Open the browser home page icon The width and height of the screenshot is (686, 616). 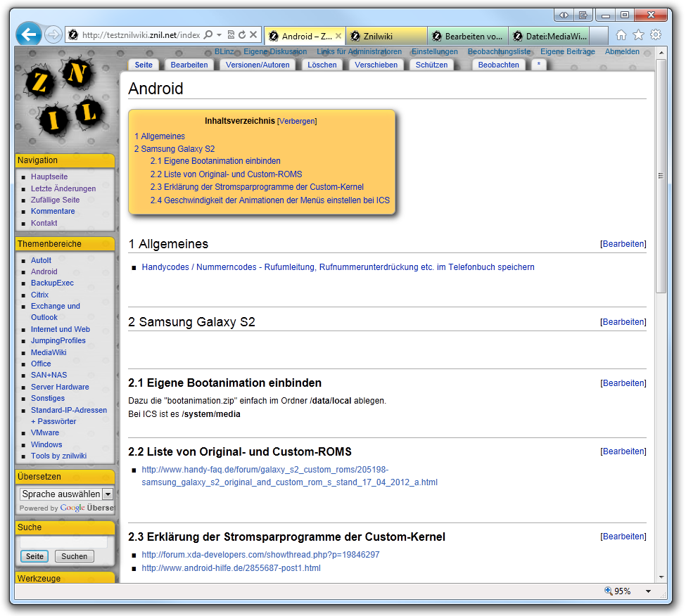tap(621, 35)
